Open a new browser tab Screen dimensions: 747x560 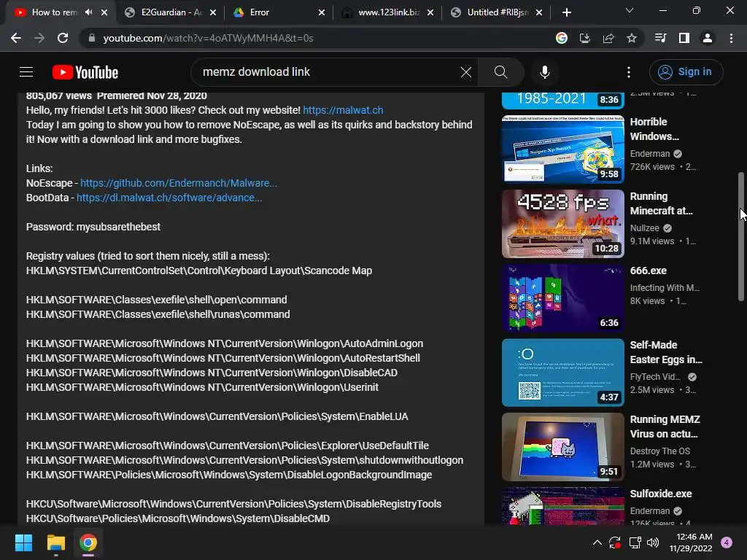[566, 12]
